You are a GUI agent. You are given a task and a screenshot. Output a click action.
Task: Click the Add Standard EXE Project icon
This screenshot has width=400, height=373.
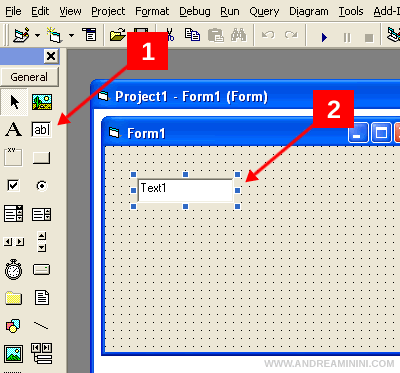(21, 35)
